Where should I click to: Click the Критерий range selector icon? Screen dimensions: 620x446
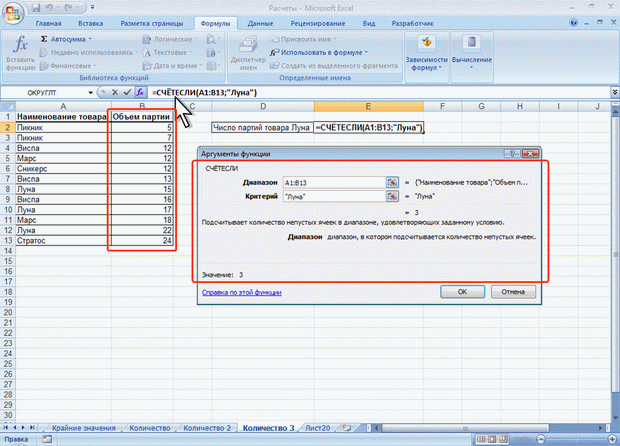tap(392, 196)
